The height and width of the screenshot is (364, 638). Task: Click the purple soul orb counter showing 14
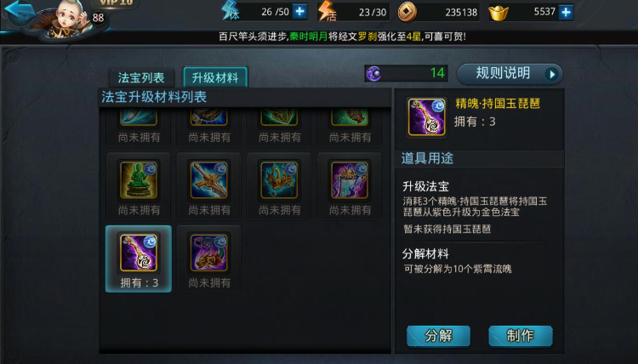(x=406, y=73)
